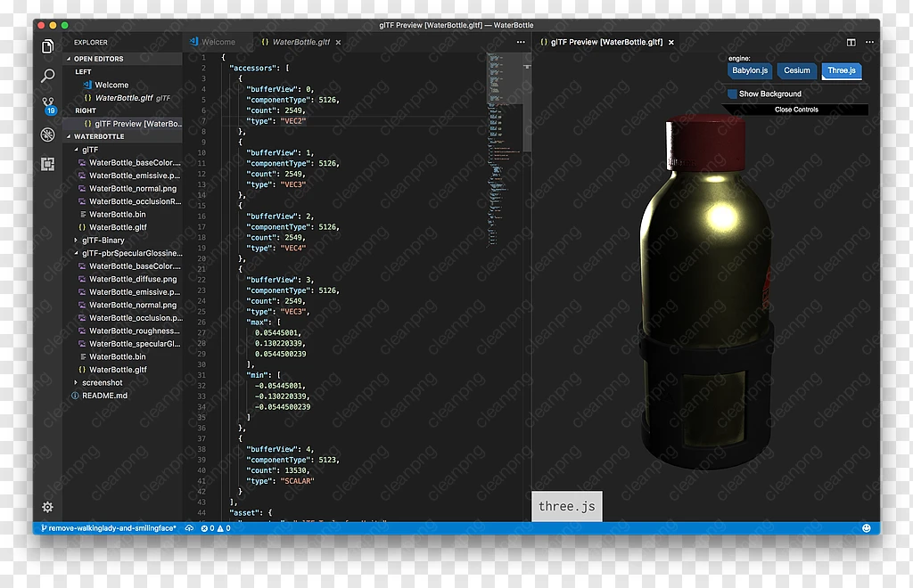Image resolution: width=913 pixels, height=588 pixels.
Task: Open errors and warnings status indicator
Action: [216, 528]
